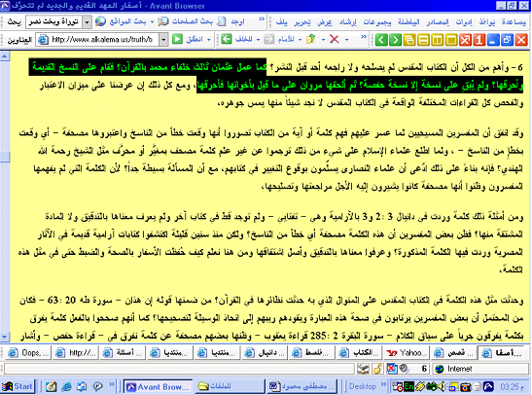The height and width of the screenshot is (395, 532).
Task: Click the vertical scrollbar down arrow
Action: (5, 337)
